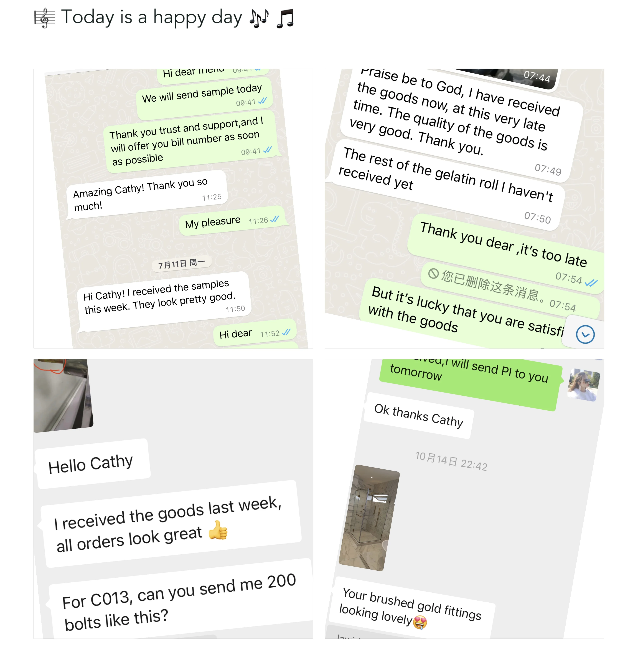Click the 'Ok thanks Cathy' message bubble
The image size is (638, 672).
click(419, 415)
